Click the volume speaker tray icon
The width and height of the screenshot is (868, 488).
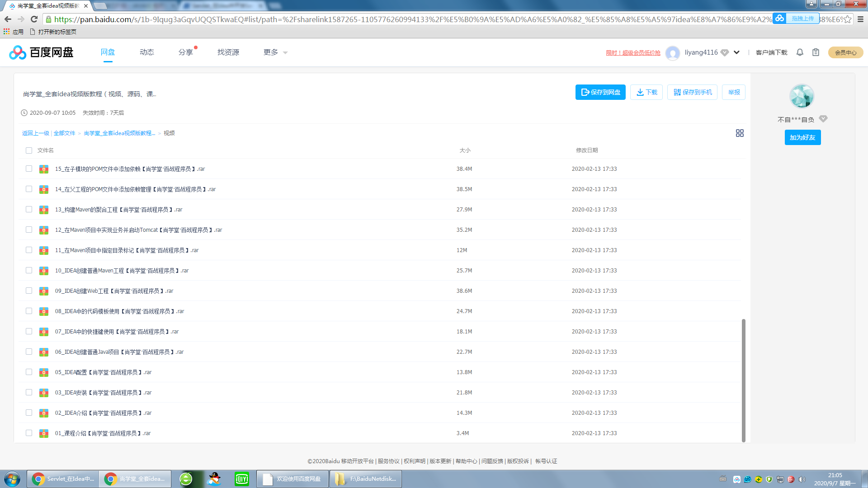pos(802,479)
